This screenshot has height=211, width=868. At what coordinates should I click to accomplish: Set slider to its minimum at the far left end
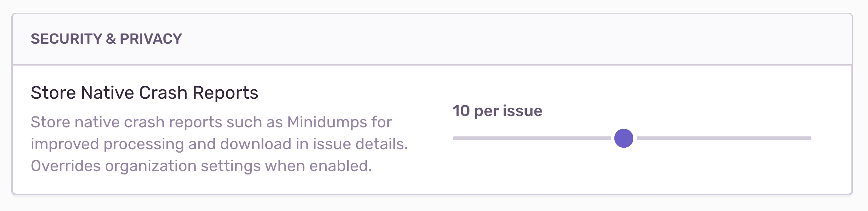click(454, 138)
